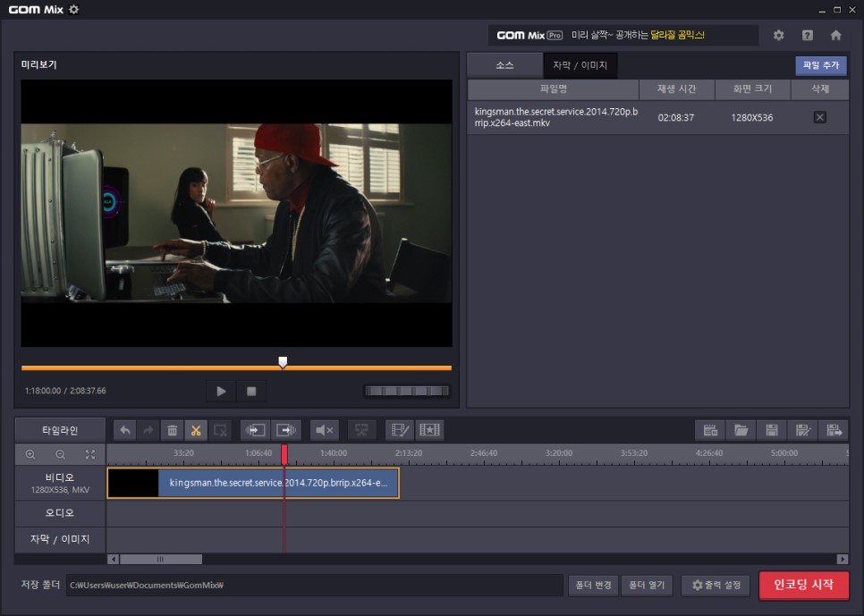Image resolution: width=864 pixels, height=616 pixels.
Task: Click the 파일 추가 button
Action: click(820, 65)
